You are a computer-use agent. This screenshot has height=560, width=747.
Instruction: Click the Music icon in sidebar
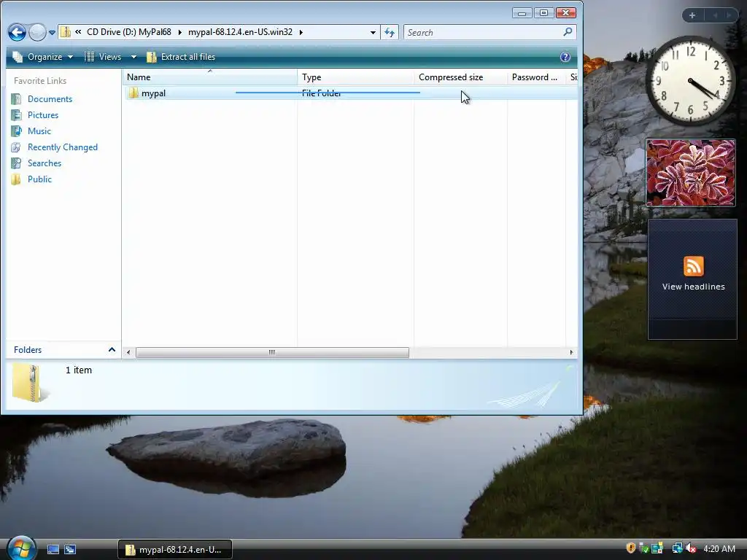[x=16, y=131]
